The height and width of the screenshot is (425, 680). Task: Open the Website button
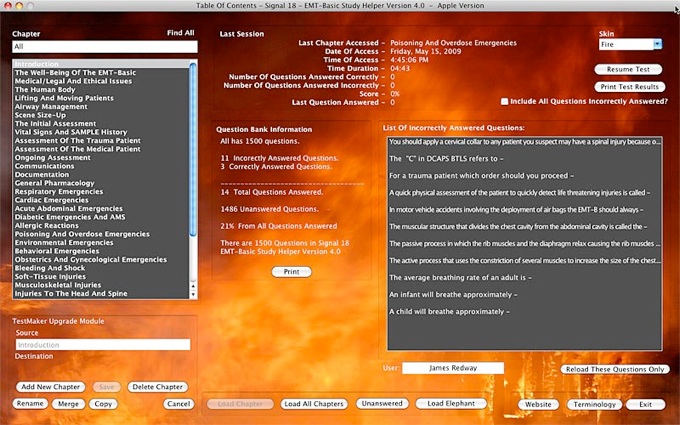[538, 404]
